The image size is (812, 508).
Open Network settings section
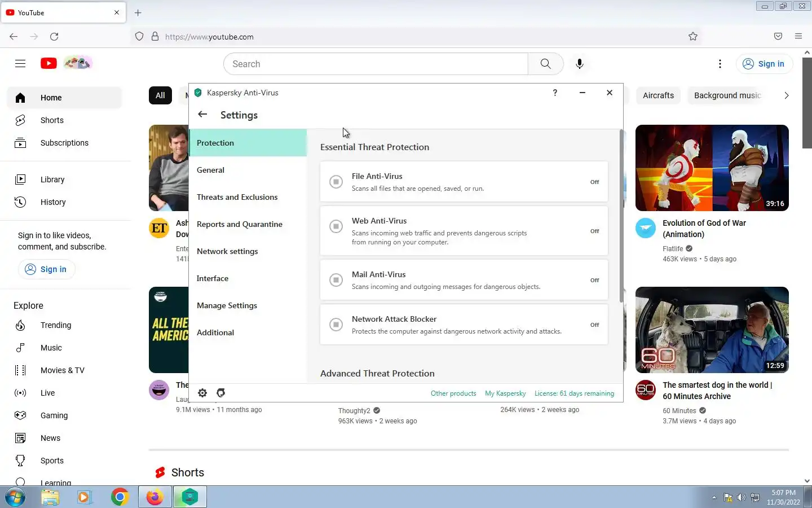(248, 251)
